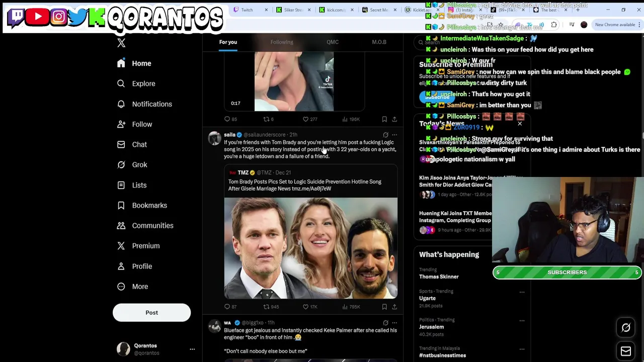644x362 pixels.
Task: Open more options for Malaysia trend
Action: [521, 349]
